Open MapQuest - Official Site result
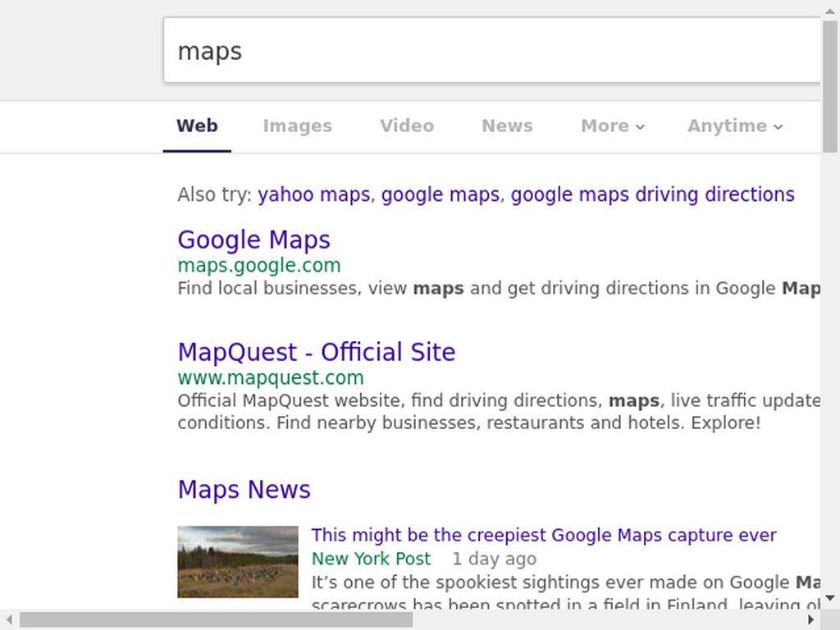The width and height of the screenshot is (840, 630). click(x=317, y=352)
